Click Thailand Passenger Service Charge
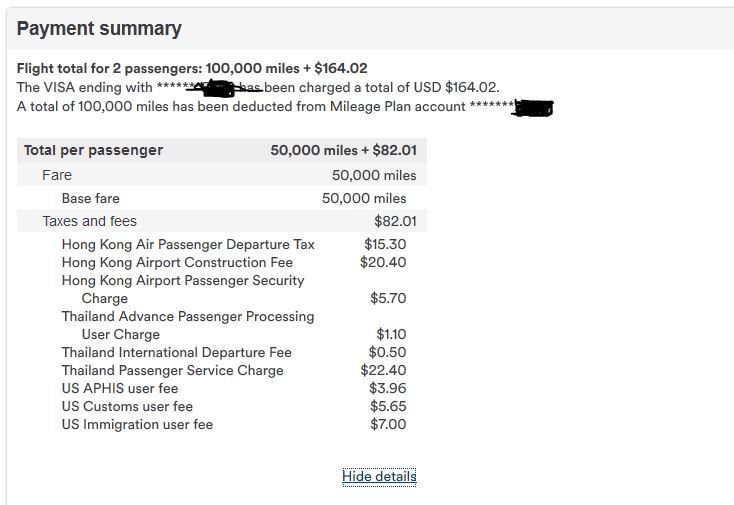734x505 pixels. (172, 370)
